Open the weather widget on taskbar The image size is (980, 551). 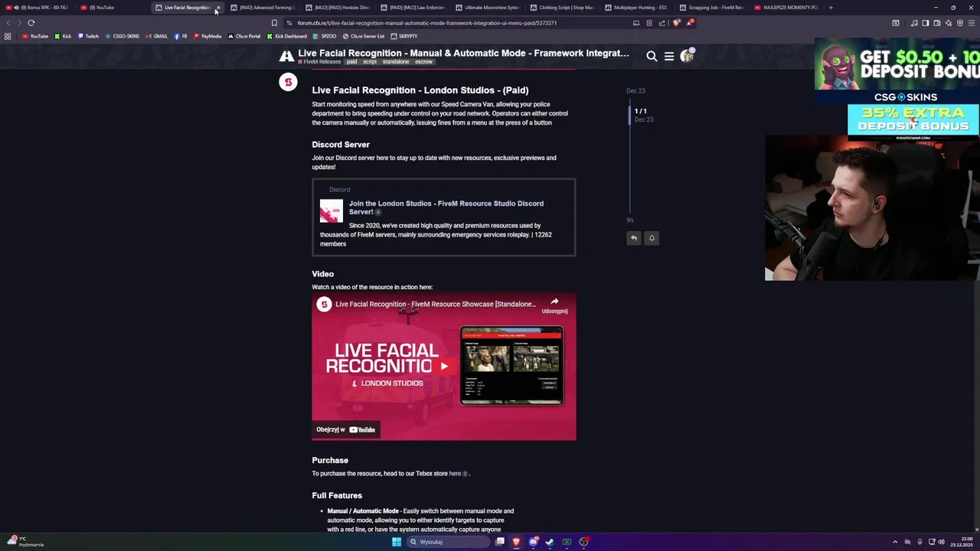(25, 541)
